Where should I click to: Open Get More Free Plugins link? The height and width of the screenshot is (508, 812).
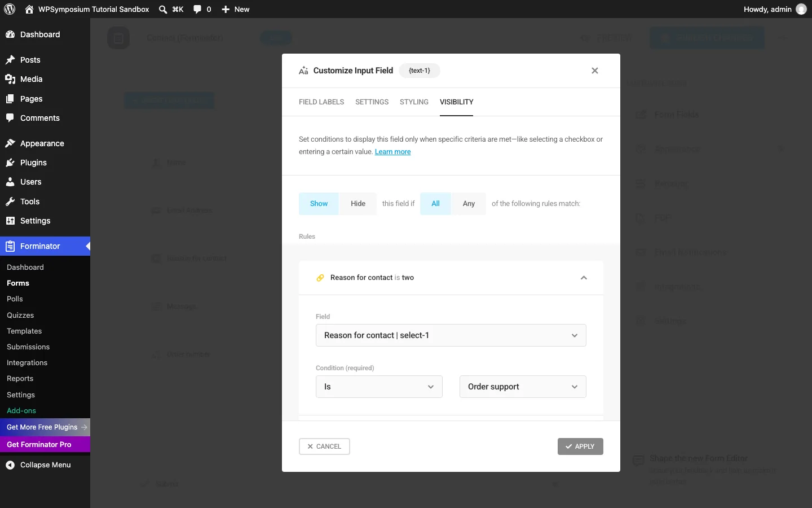click(x=45, y=427)
